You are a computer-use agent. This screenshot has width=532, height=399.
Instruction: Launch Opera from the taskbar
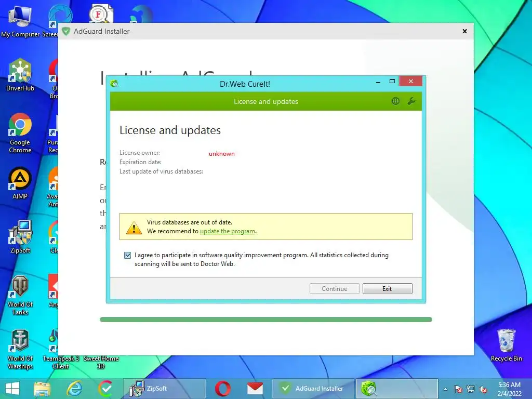222,389
